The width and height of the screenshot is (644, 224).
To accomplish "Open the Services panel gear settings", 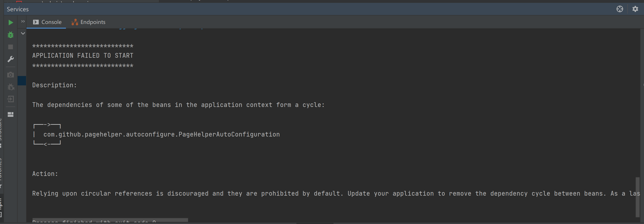I will point(635,9).
